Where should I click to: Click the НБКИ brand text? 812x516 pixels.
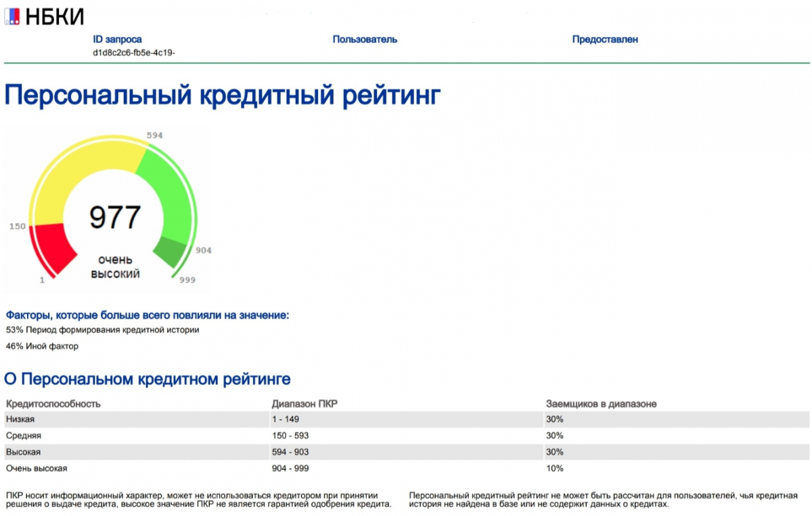pyautogui.click(x=55, y=17)
